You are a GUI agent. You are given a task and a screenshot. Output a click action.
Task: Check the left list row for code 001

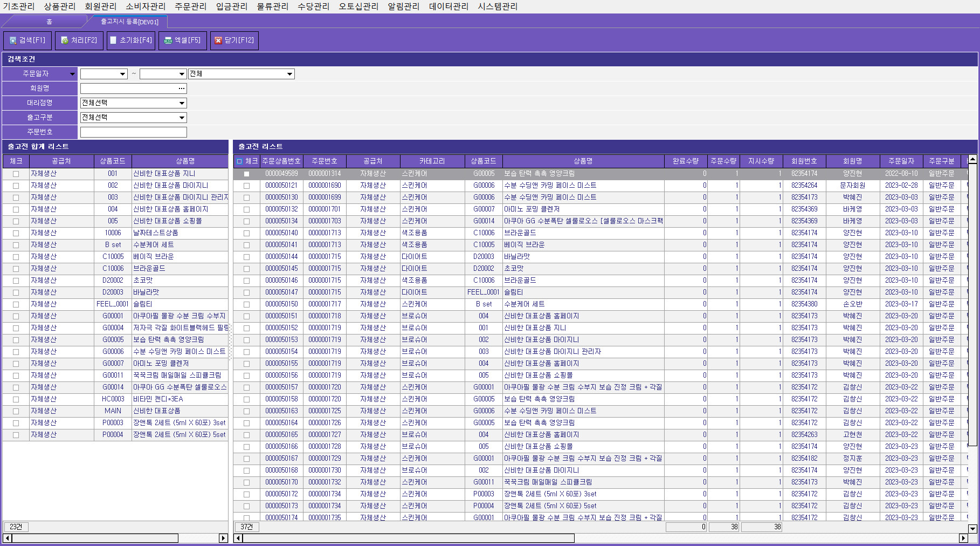tap(16, 174)
